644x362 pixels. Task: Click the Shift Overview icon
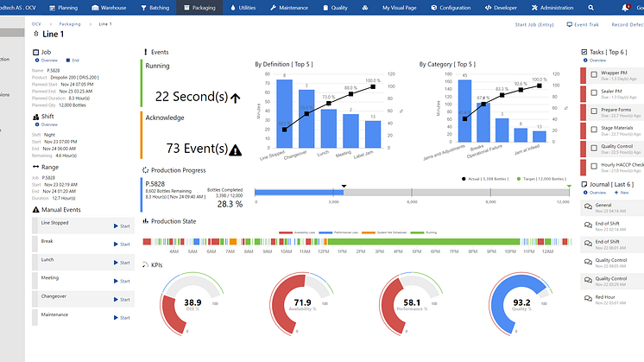(38, 124)
